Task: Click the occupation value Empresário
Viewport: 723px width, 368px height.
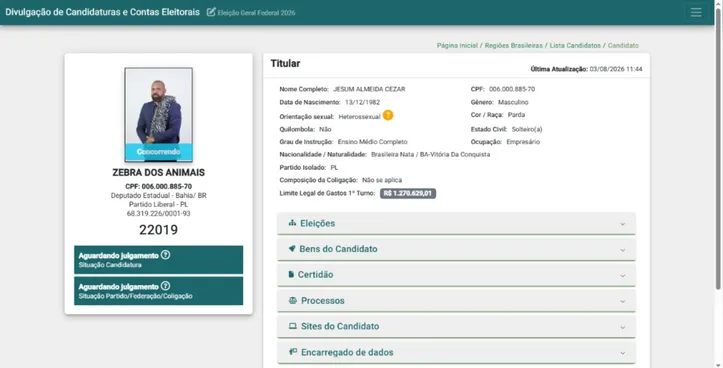Action: [523, 142]
